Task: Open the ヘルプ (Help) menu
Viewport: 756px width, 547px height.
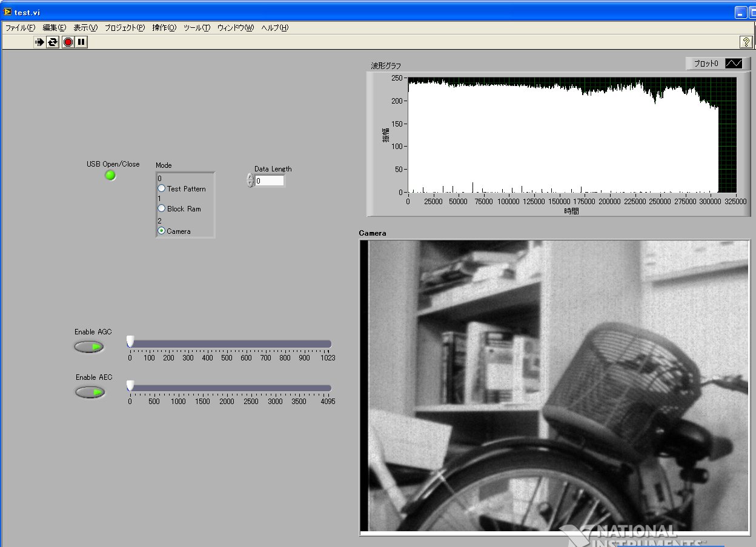Action: pos(274,28)
